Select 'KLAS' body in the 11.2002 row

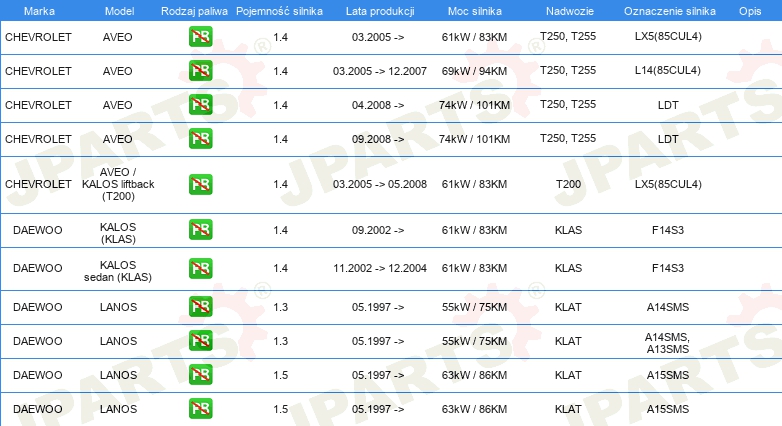tap(569, 268)
